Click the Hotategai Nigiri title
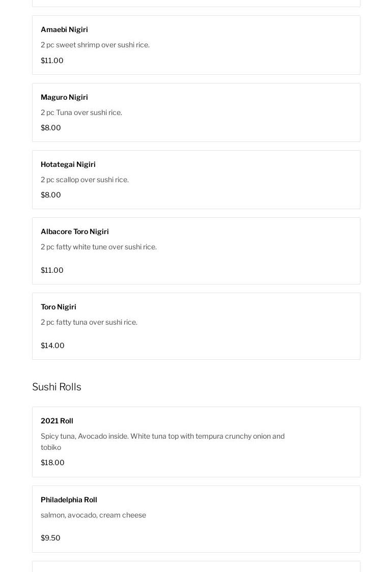The width and height of the screenshot is (392, 572). [68, 164]
